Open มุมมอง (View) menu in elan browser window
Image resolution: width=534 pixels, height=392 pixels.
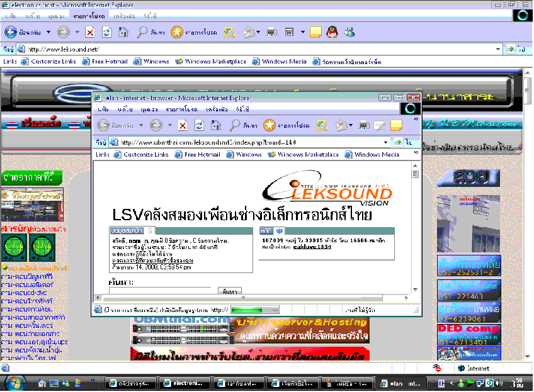click(x=149, y=109)
